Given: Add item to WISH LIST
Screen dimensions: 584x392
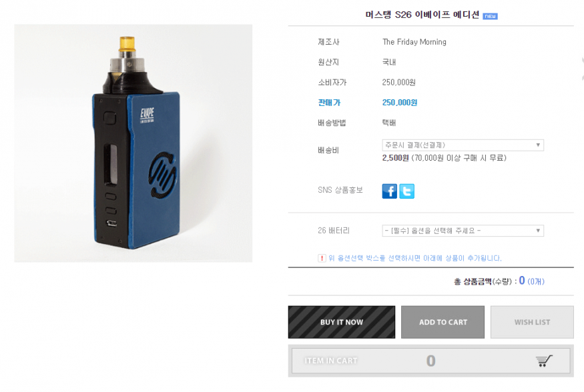Looking at the screenshot, I should 532,322.
